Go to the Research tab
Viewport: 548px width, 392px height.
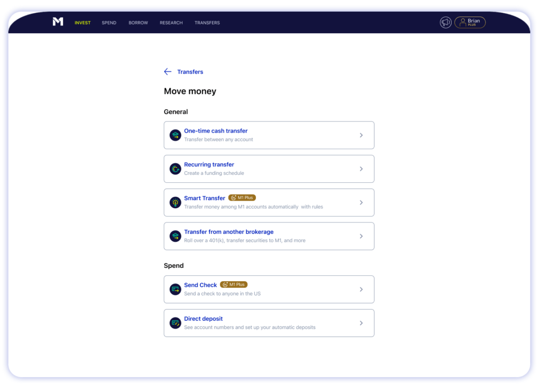click(171, 22)
